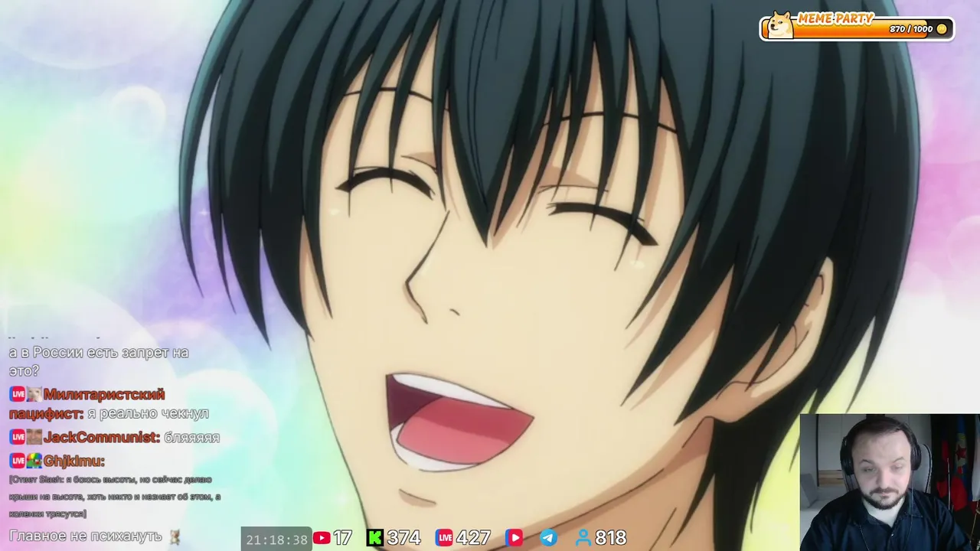Click the '870 / 1000' counter text
This screenshot has width=980, height=551.
[911, 29]
